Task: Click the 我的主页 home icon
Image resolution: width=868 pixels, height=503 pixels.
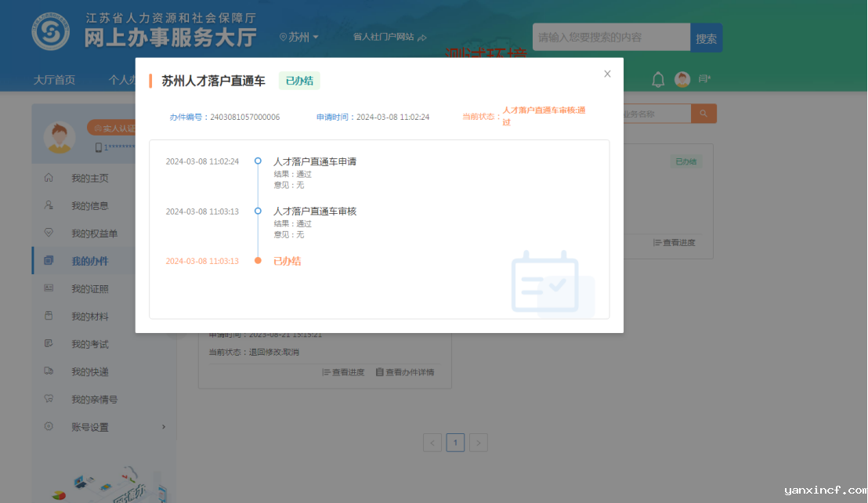Action: [49, 178]
